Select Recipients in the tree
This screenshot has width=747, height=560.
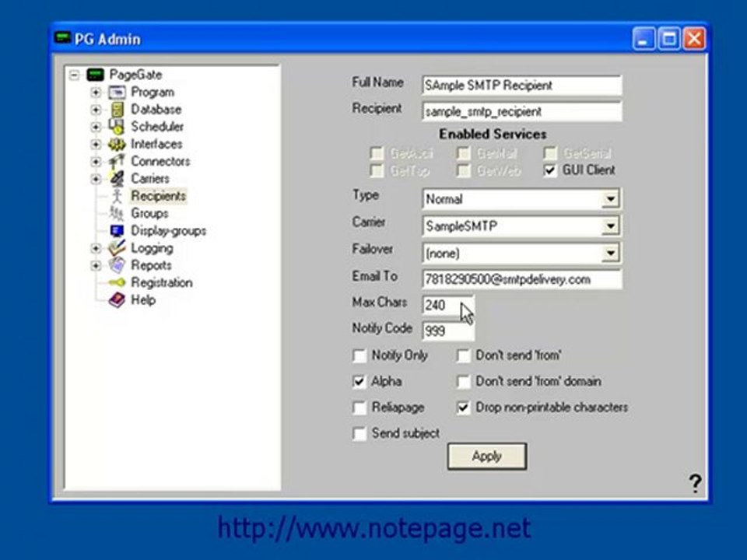click(x=158, y=196)
